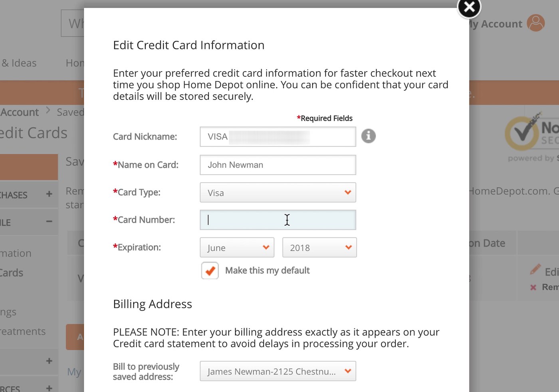Toggle the Make this my default checkbox
The image size is (559, 392).
pyautogui.click(x=210, y=271)
